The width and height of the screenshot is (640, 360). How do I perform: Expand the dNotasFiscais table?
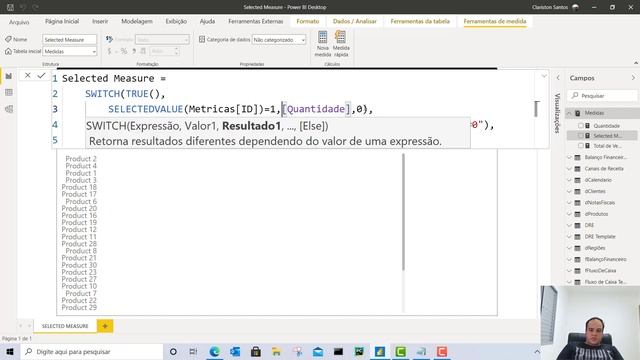click(x=569, y=202)
